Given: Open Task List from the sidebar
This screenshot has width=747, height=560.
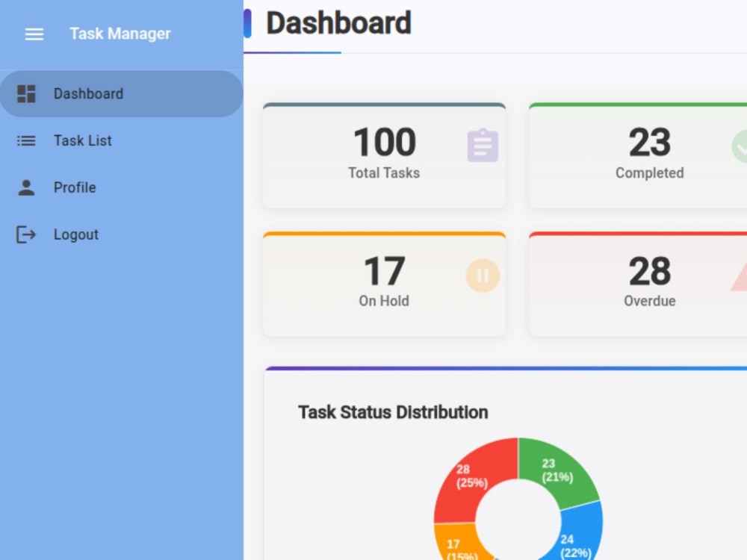Looking at the screenshot, I should (x=122, y=140).
